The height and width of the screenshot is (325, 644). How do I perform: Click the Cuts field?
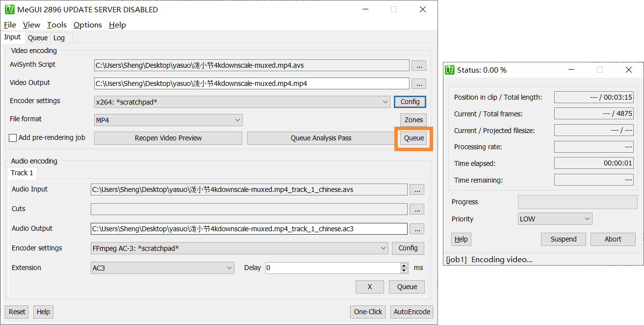(x=249, y=209)
